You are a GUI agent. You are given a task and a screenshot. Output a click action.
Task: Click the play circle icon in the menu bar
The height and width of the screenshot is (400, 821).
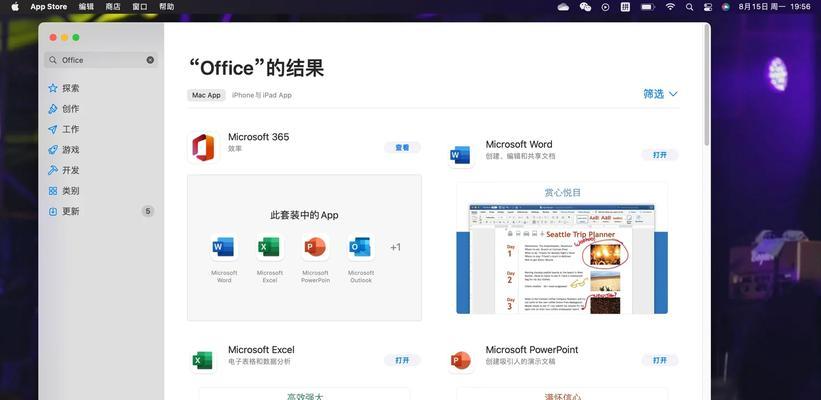tap(605, 7)
